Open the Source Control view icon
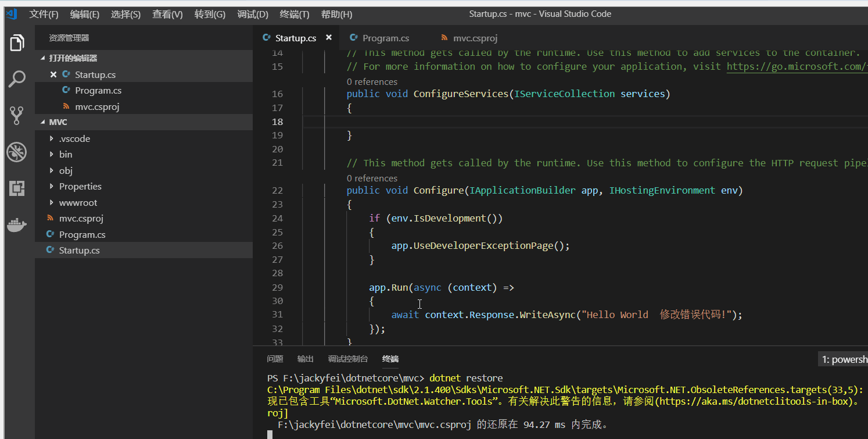868x439 pixels. click(17, 116)
